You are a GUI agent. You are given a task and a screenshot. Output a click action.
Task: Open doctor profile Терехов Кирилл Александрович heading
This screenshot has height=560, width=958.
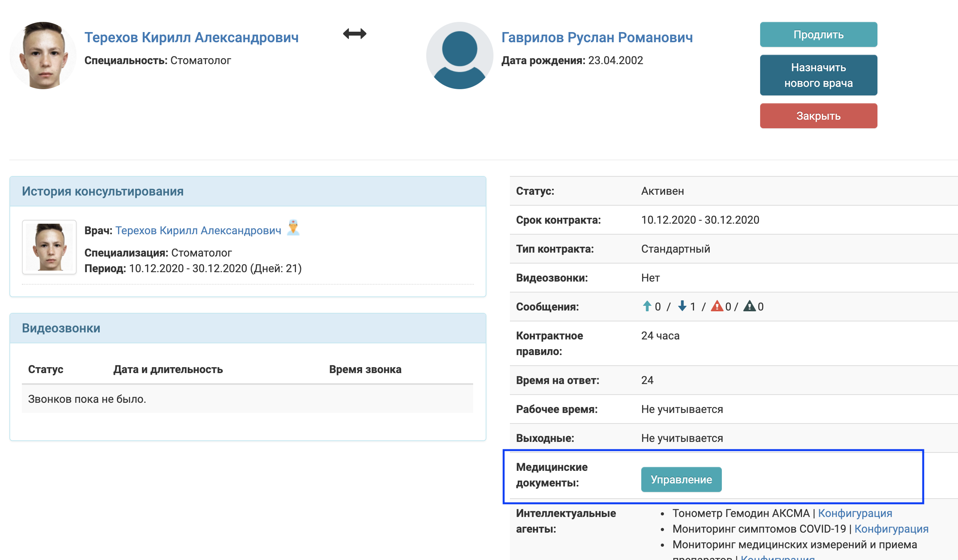pyautogui.click(x=191, y=38)
